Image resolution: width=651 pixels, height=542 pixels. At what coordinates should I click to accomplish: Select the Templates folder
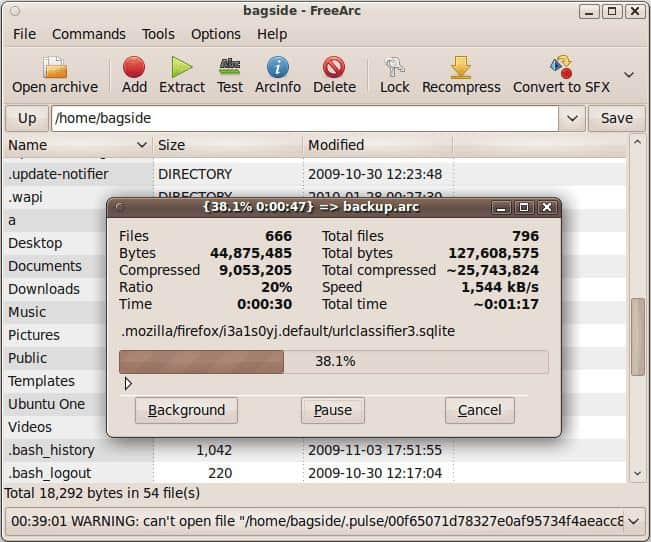click(42, 381)
